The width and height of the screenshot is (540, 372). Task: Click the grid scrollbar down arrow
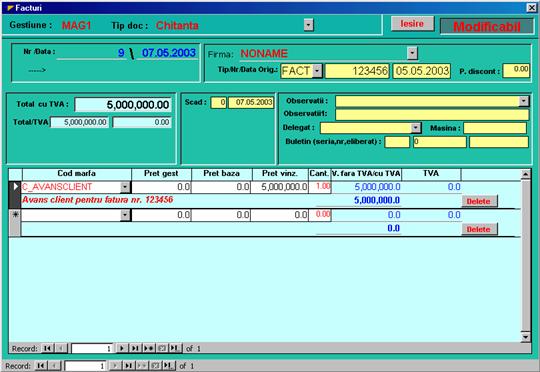pos(526,337)
